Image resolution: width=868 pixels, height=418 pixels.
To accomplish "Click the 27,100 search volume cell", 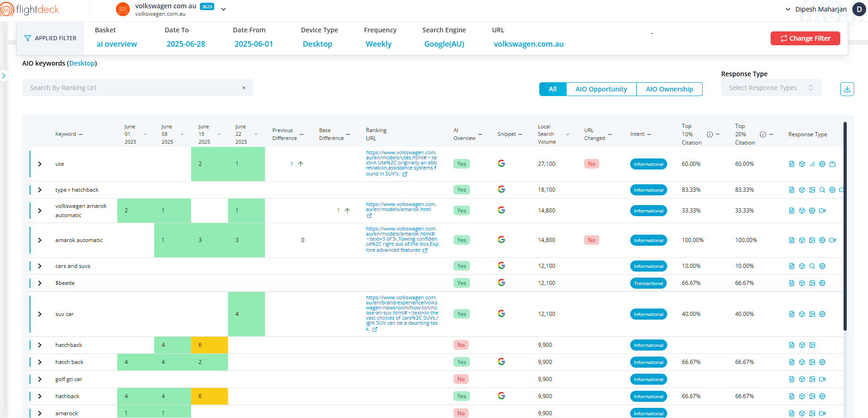I will (x=547, y=164).
